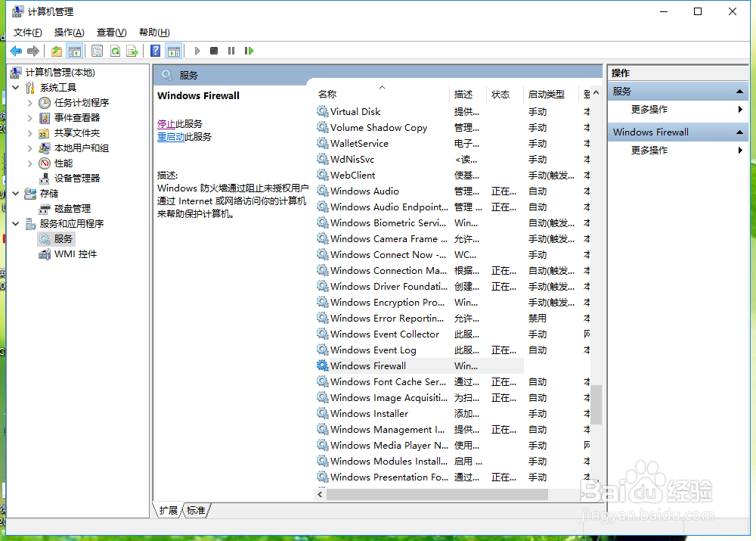Select the Windows Audio service row
Image resolution: width=756 pixels, height=541 pixels.
[453, 191]
